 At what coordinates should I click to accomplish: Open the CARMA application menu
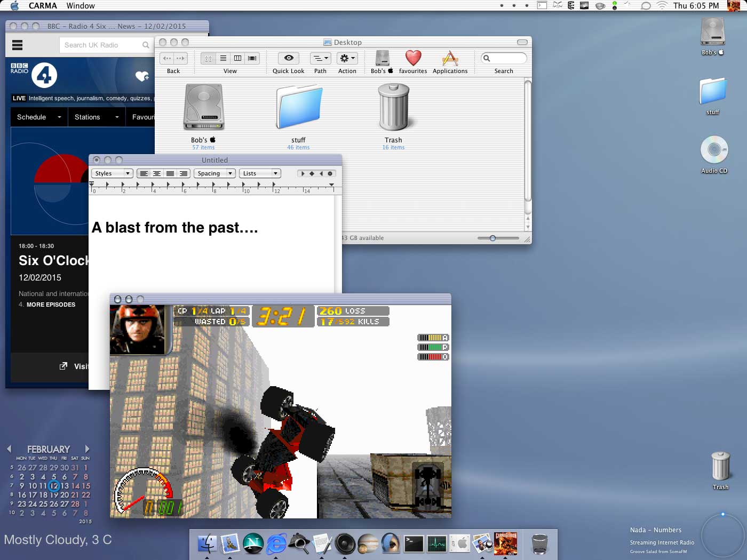[43, 5]
